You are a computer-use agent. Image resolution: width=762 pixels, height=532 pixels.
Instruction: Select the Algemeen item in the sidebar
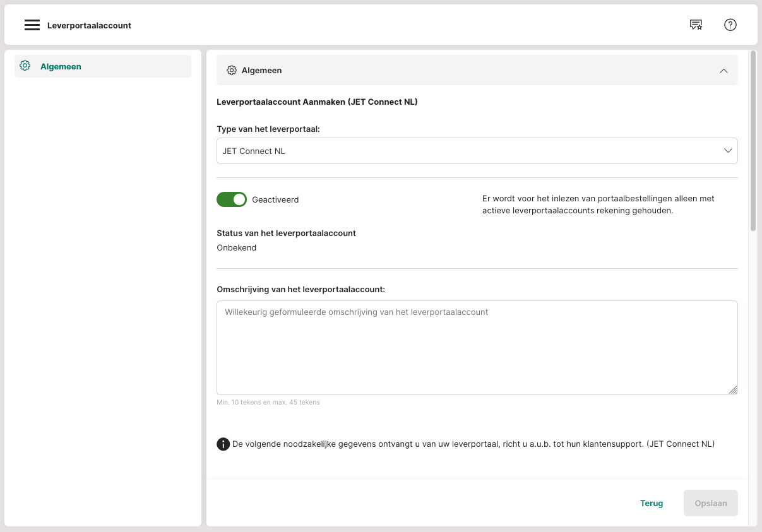[61, 66]
